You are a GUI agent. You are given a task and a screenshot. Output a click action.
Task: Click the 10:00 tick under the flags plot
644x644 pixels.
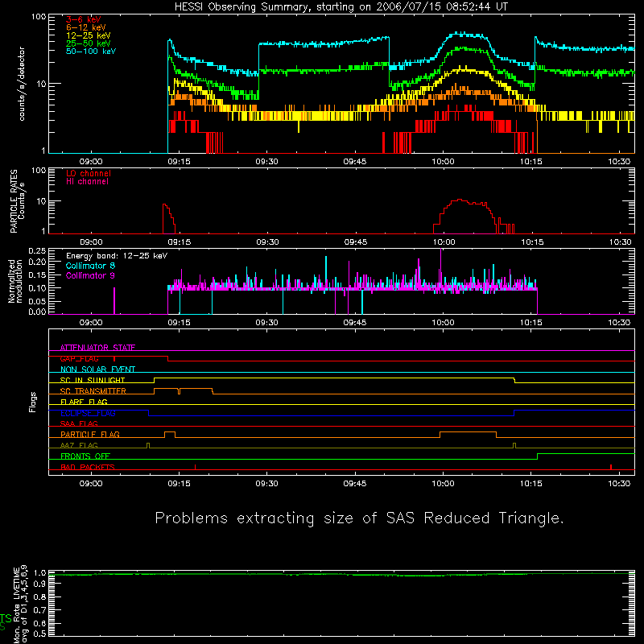coord(444,484)
